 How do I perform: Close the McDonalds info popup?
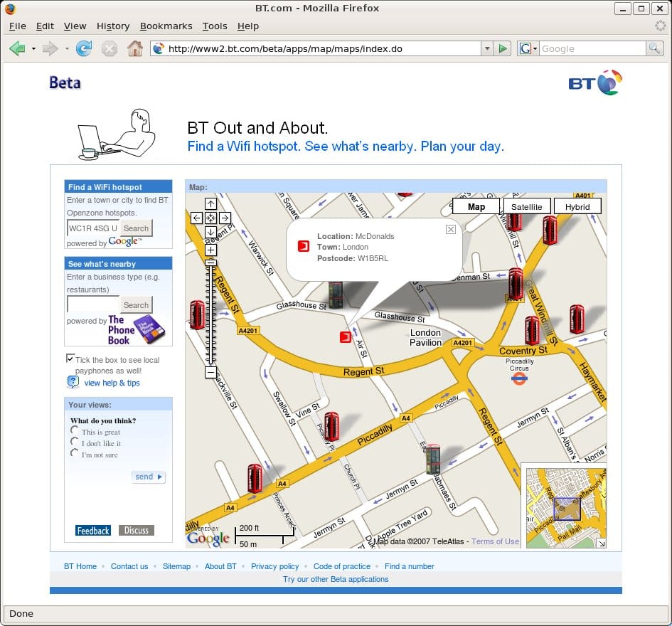[x=450, y=229]
